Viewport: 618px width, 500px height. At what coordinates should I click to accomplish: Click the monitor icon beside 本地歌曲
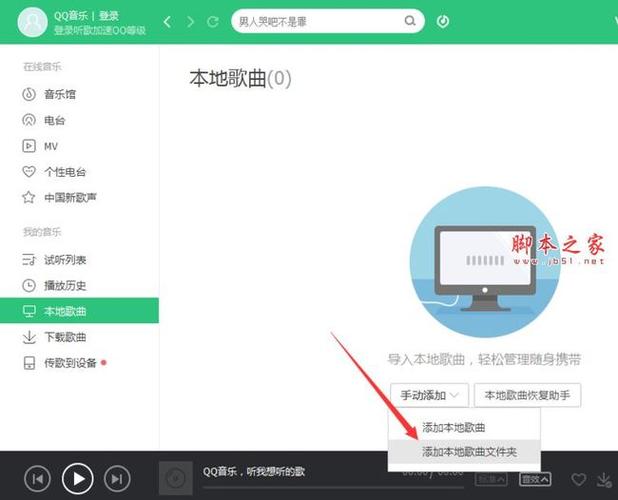click(x=29, y=311)
